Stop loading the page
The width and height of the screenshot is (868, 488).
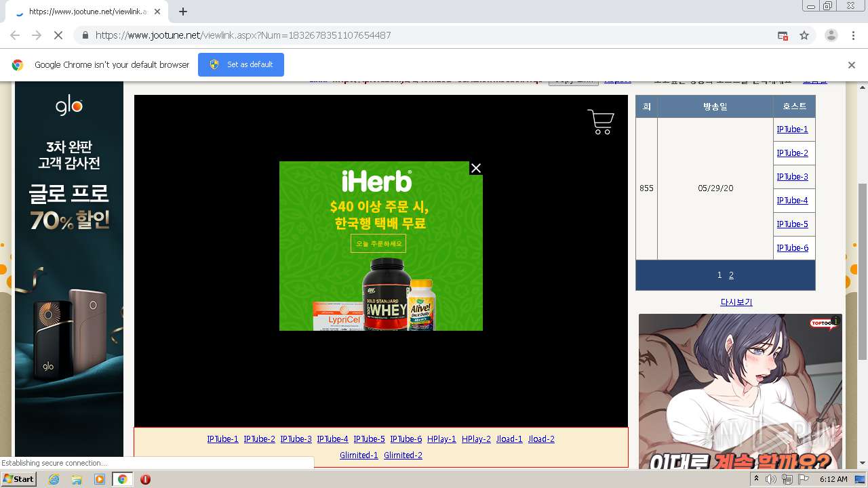(x=58, y=35)
